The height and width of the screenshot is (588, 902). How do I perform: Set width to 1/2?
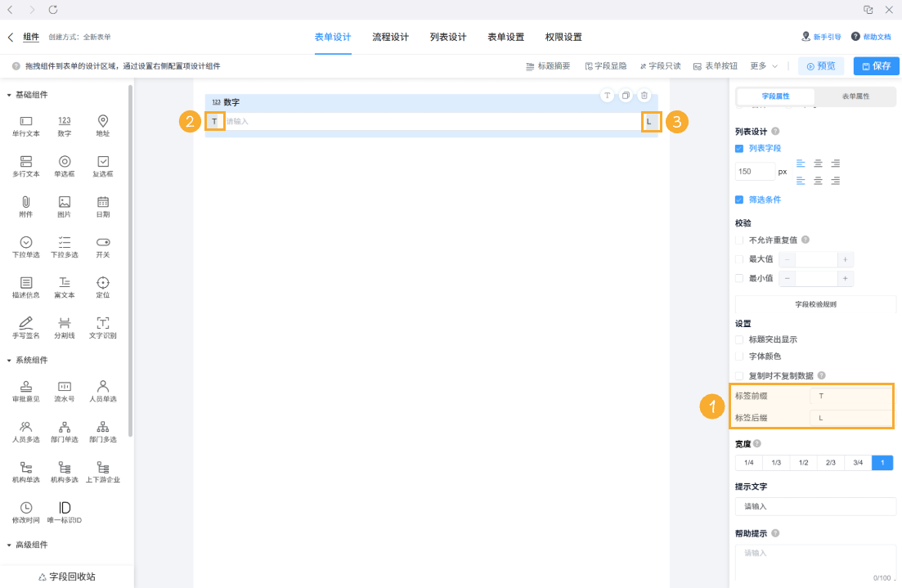point(804,463)
